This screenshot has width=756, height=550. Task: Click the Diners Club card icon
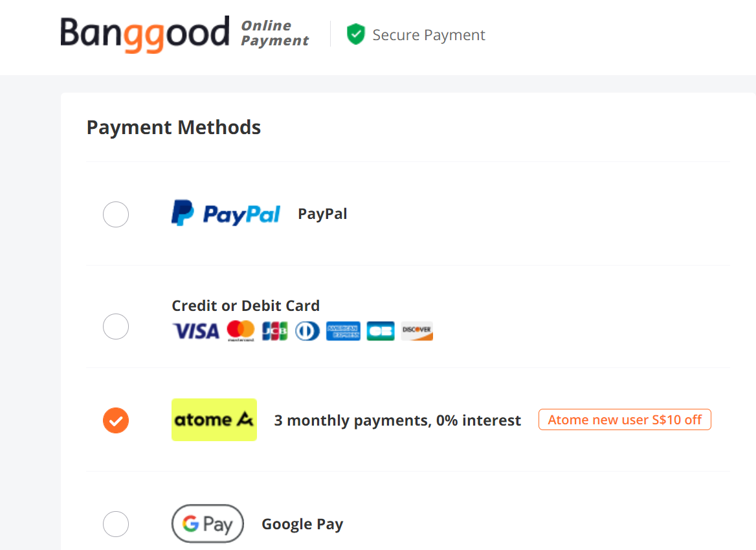(307, 331)
